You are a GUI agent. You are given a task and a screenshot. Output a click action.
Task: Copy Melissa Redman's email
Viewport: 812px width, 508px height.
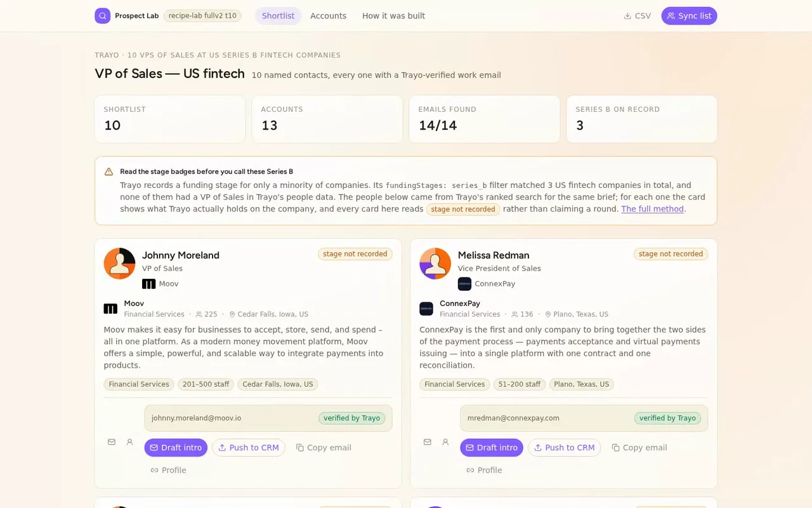pyautogui.click(x=639, y=448)
